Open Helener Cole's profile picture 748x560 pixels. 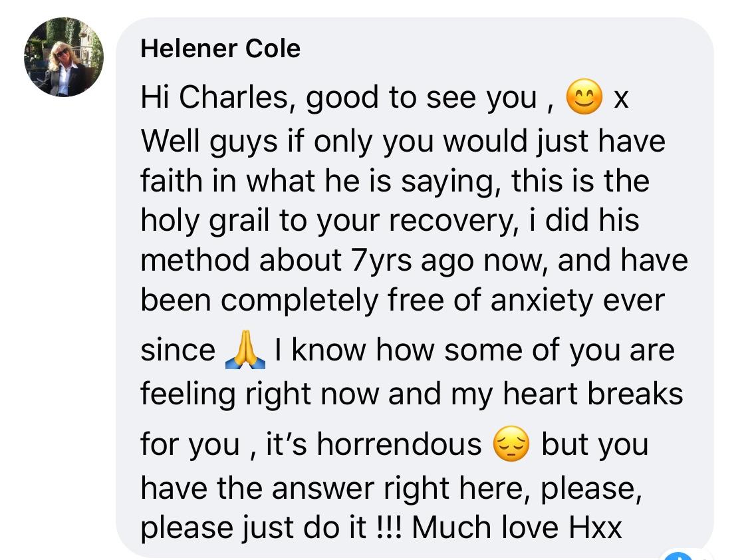tap(64, 57)
